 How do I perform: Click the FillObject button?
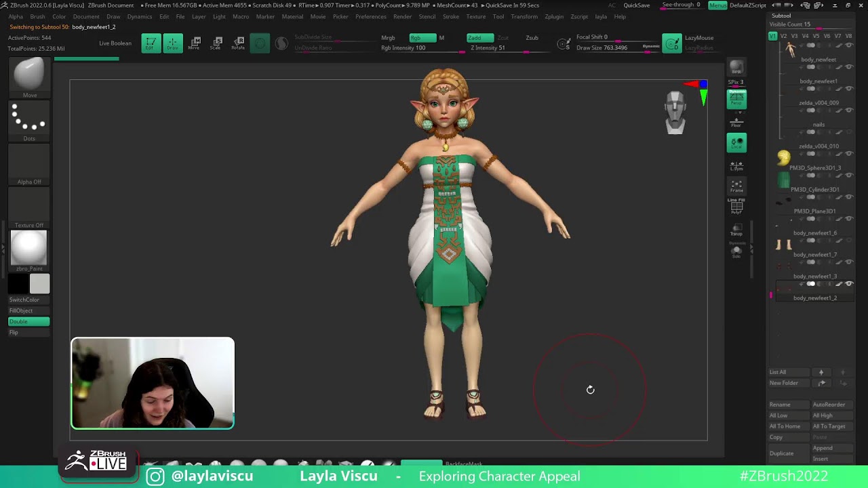pyautogui.click(x=29, y=310)
